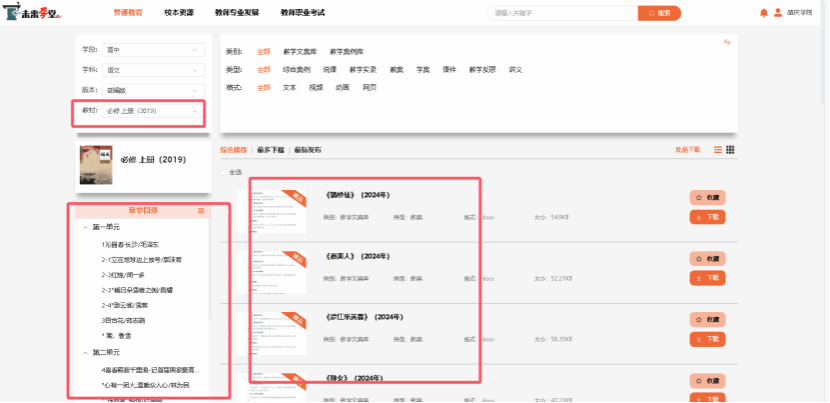Switch to list view layout icon
830x403 pixels.
pyautogui.click(x=717, y=149)
